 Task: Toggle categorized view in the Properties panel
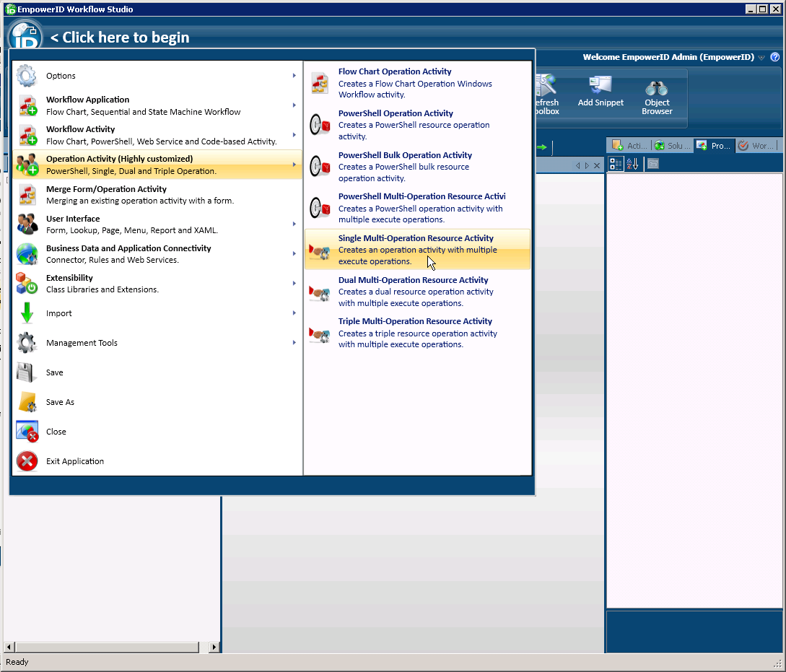(615, 163)
